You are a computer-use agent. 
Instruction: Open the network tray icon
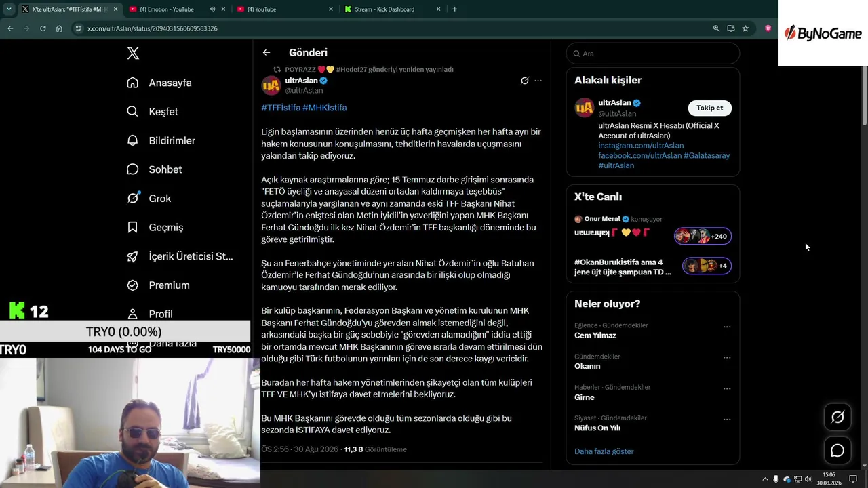pyautogui.click(x=797, y=479)
